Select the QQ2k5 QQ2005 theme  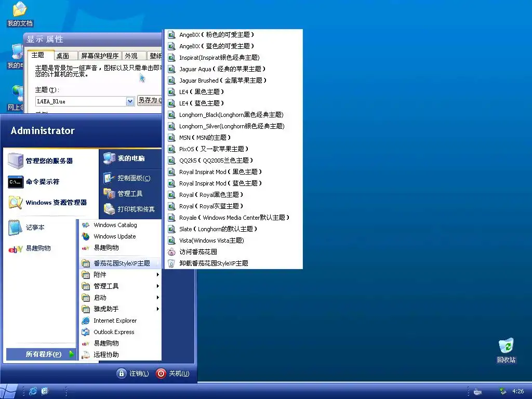234,161
